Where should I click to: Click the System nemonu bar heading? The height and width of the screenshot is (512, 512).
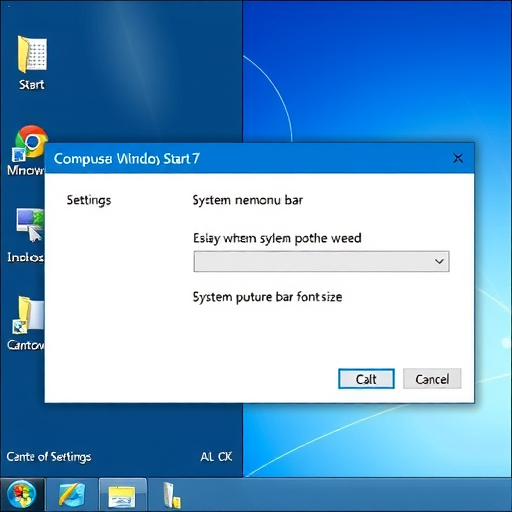coord(248,200)
